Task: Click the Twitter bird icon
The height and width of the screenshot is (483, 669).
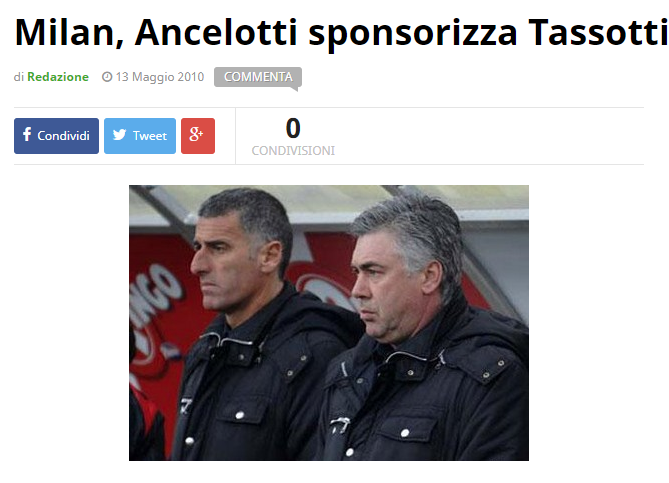Action: point(119,135)
